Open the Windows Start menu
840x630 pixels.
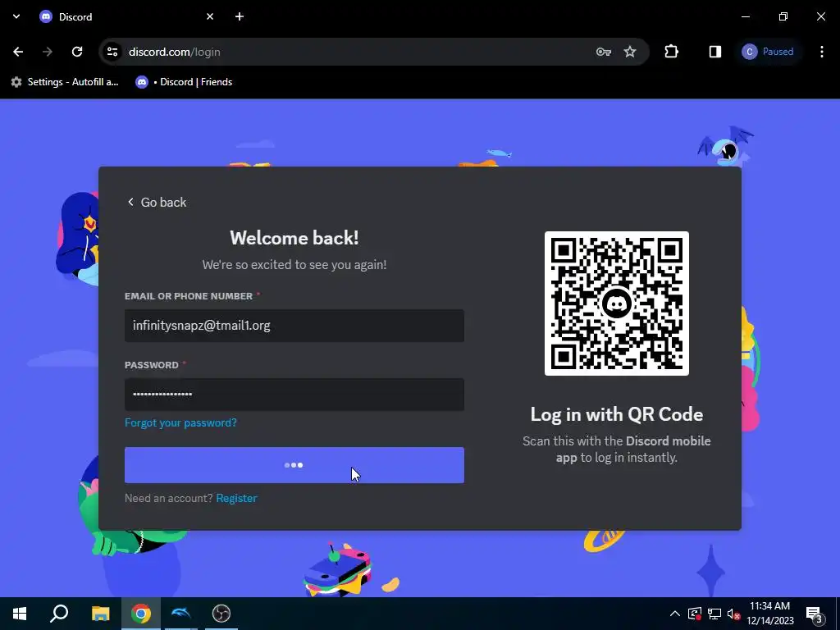point(20,614)
